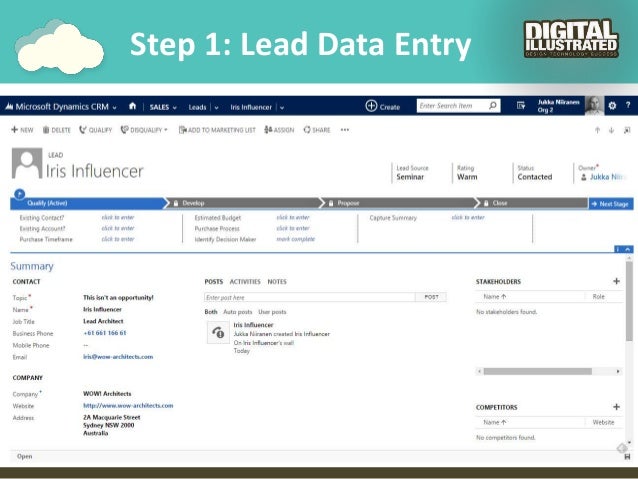Switch to the POSTS tab
Viewport: 638px width, 479px height.
point(214,282)
